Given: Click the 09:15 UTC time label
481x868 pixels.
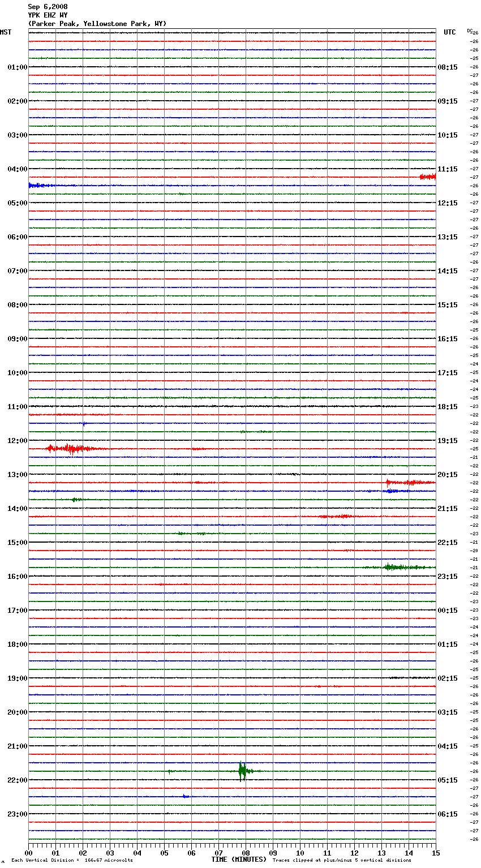Looking at the screenshot, I should pyautogui.click(x=448, y=101).
